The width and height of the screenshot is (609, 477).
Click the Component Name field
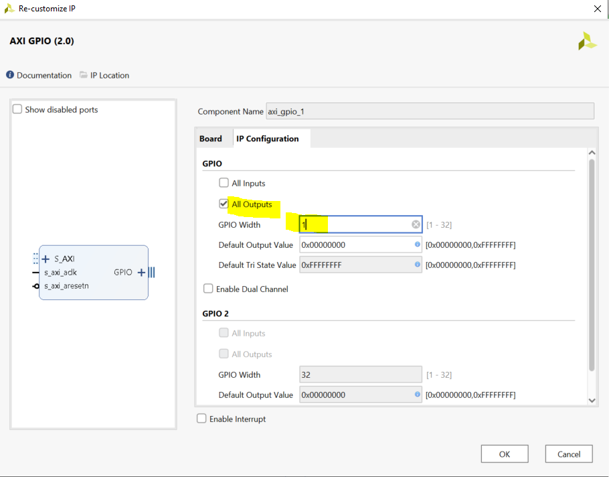[430, 111]
